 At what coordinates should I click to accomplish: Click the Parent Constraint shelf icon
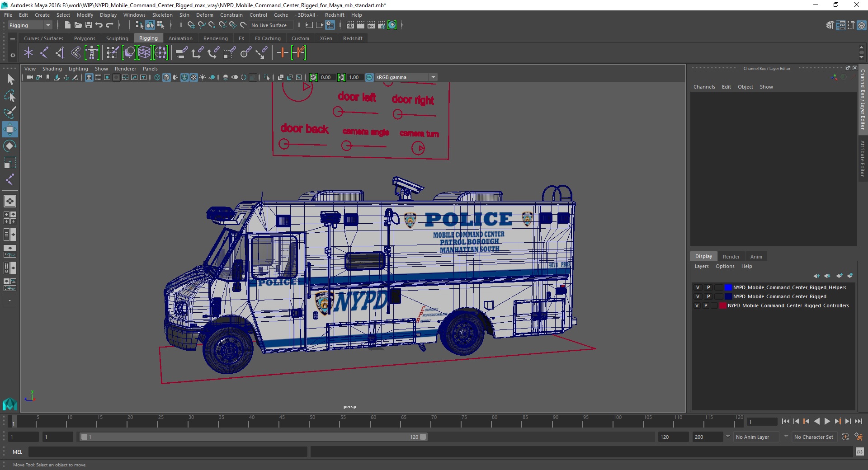point(182,53)
